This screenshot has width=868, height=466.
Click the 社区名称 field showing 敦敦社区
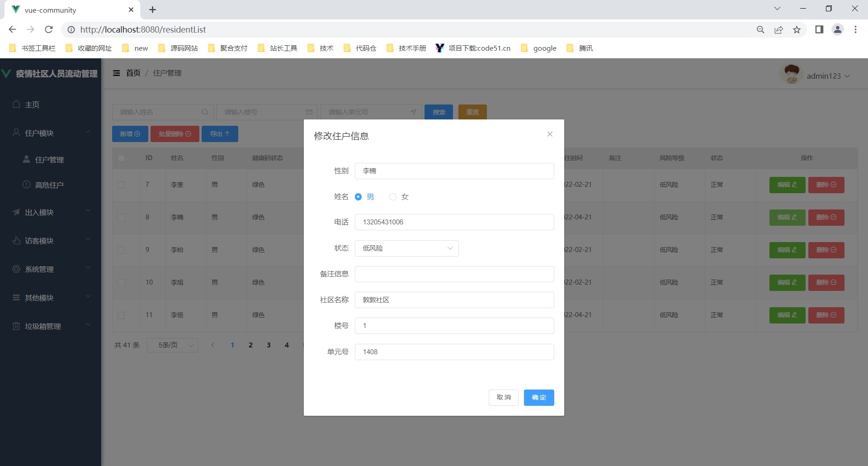(x=454, y=300)
